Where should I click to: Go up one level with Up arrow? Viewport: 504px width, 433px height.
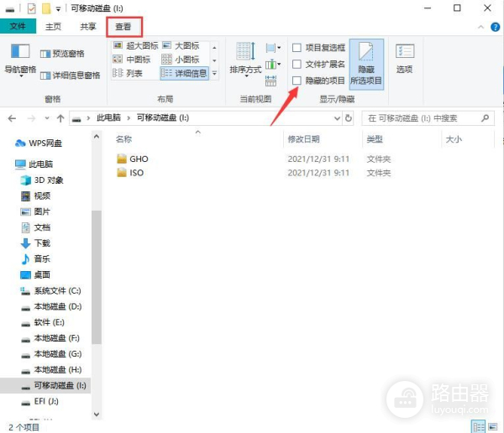click(x=60, y=118)
